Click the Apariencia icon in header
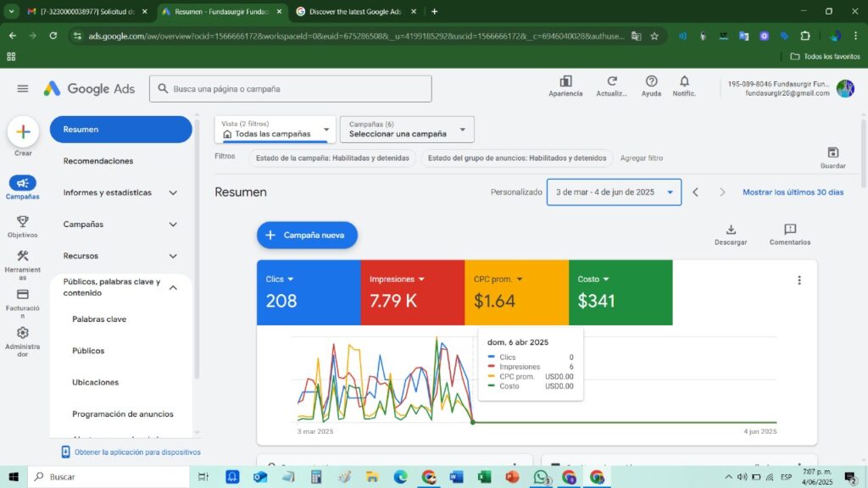Viewport: 868px width, 488px height. (x=565, y=82)
